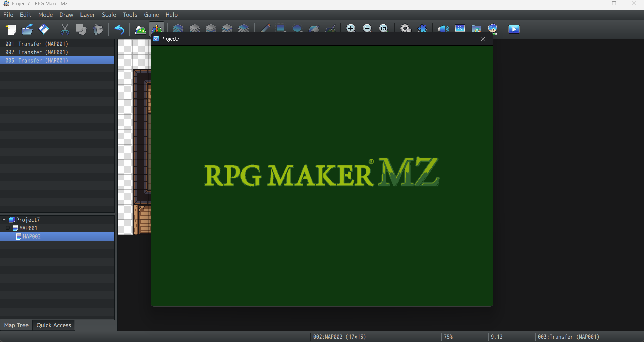The width and height of the screenshot is (644, 342).
Task: Open the Draw menu
Action: (66, 15)
